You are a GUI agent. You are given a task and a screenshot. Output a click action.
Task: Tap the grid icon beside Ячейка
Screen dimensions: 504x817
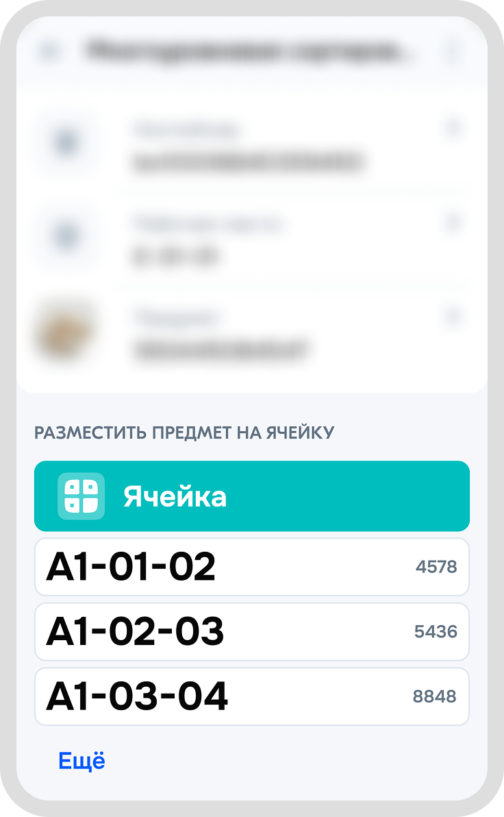(81, 496)
